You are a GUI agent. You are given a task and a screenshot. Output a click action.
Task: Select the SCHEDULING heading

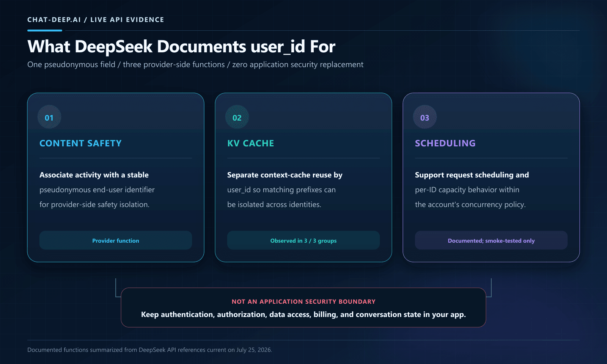point(445,143)
